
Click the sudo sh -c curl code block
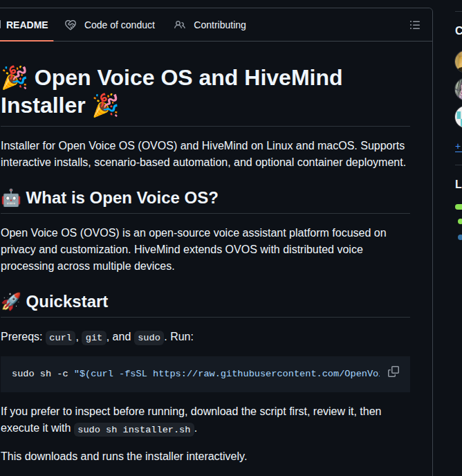pos(205,374)
